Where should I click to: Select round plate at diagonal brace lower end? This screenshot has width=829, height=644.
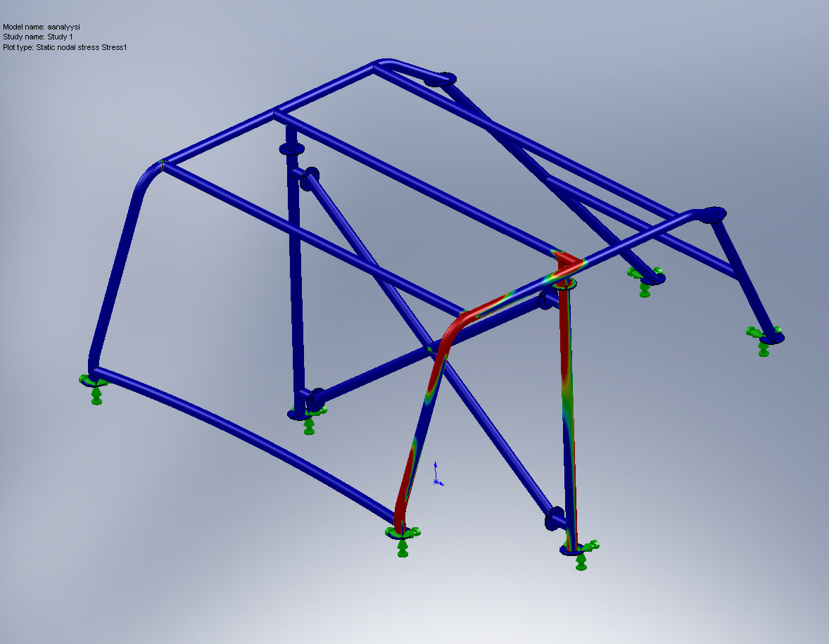click(x=555, y=519)
